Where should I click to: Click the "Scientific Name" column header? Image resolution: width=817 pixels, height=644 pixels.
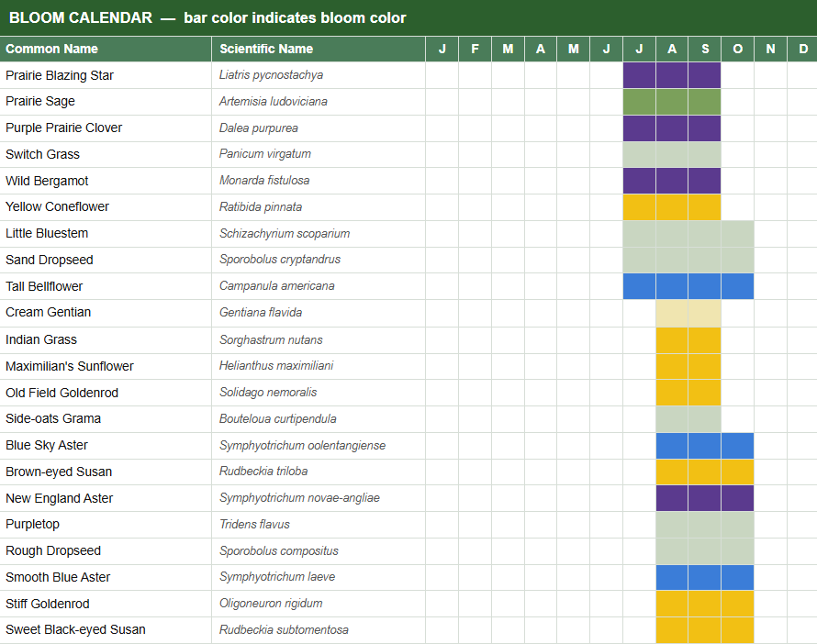(319, 49)
